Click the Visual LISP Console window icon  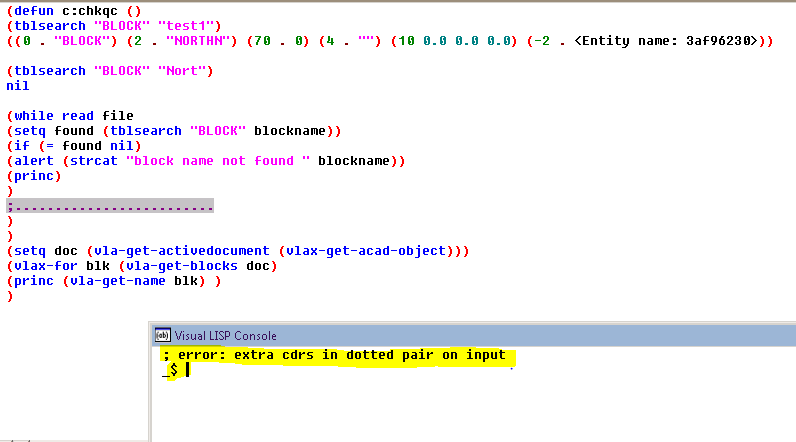(162, 335)
